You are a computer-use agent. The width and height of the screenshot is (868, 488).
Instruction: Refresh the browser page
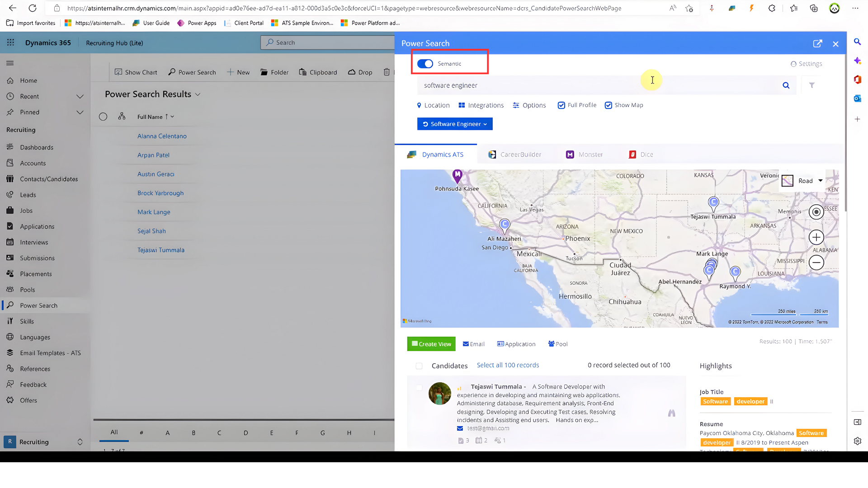pos(33,8)
